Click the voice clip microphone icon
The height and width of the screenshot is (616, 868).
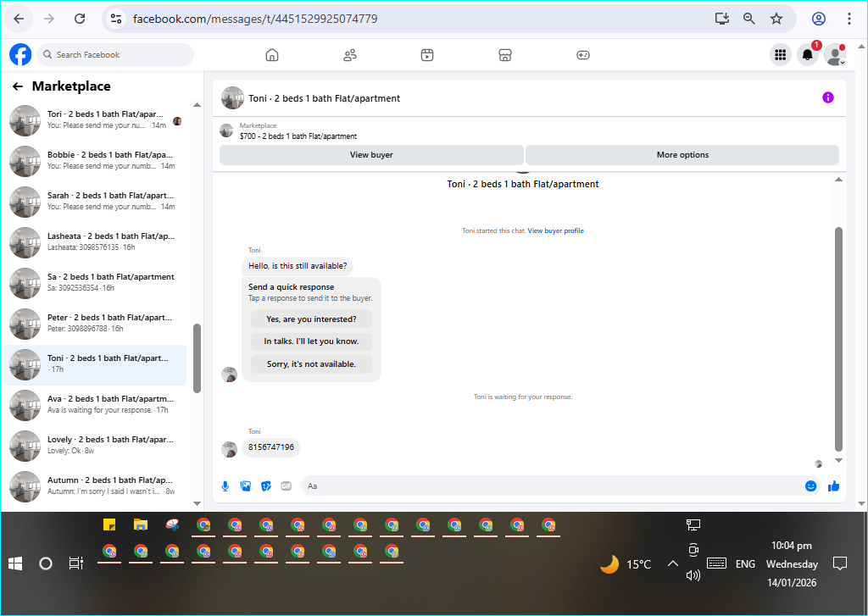pos(225,486)
